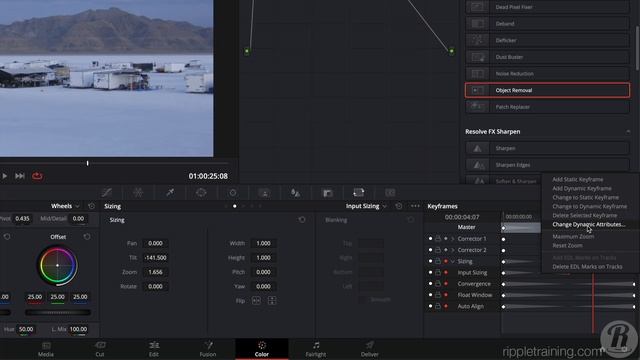Click the Sharpen Edges effect icon
Viewport: 640px width, 360px height.
pos(477,165)
